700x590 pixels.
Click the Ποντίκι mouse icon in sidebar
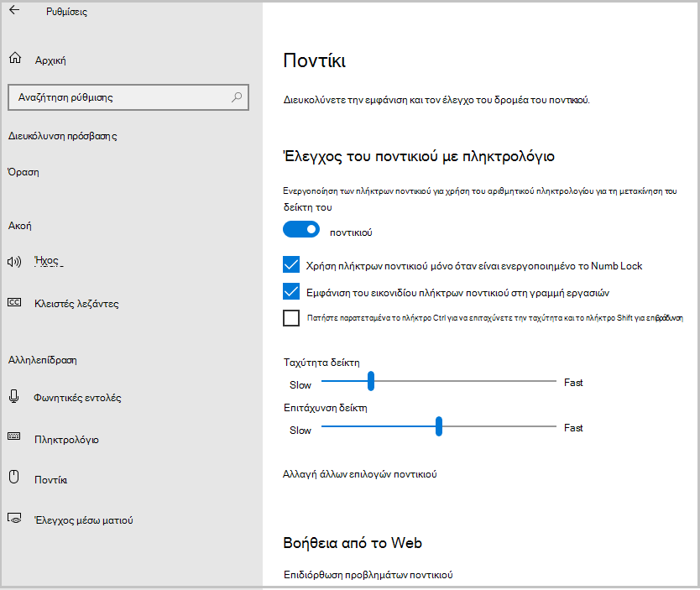(14, 477)
